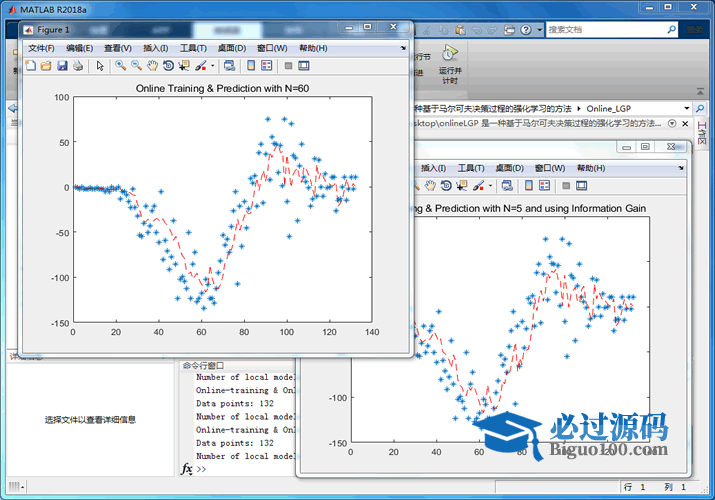Click search magnifier in documentation search box

coord(671,30)
